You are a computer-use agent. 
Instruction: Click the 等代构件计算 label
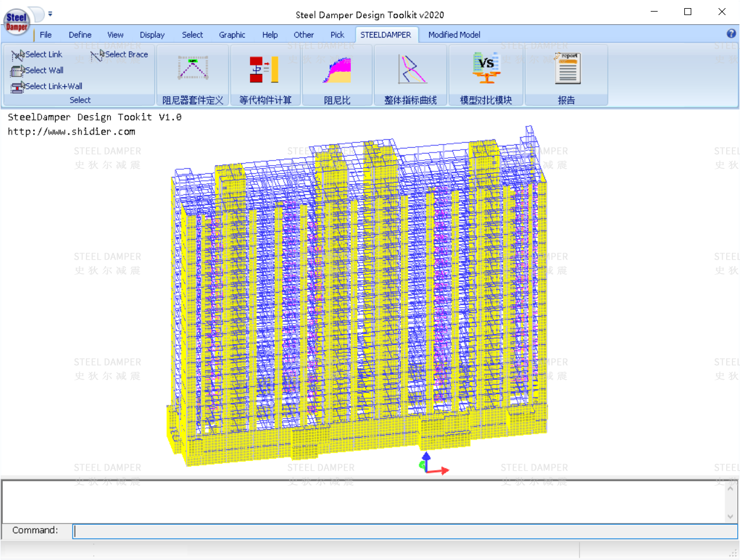tap(266, 100)
